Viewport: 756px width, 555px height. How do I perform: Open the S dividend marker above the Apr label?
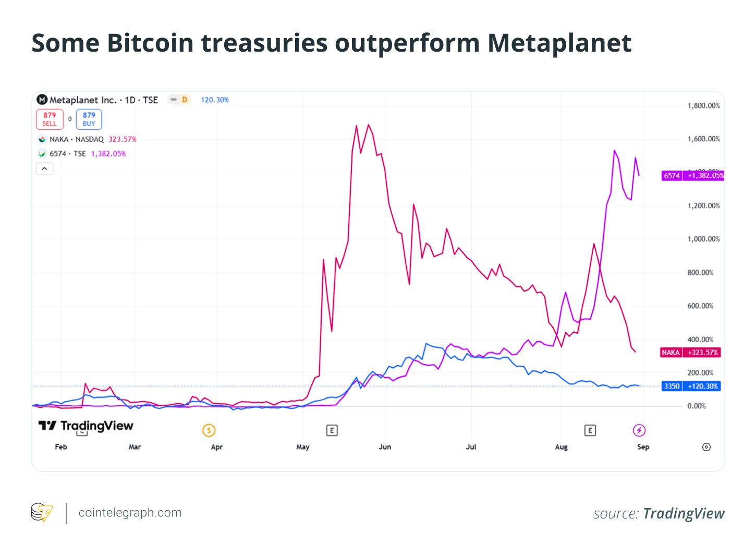click(209, 430)
